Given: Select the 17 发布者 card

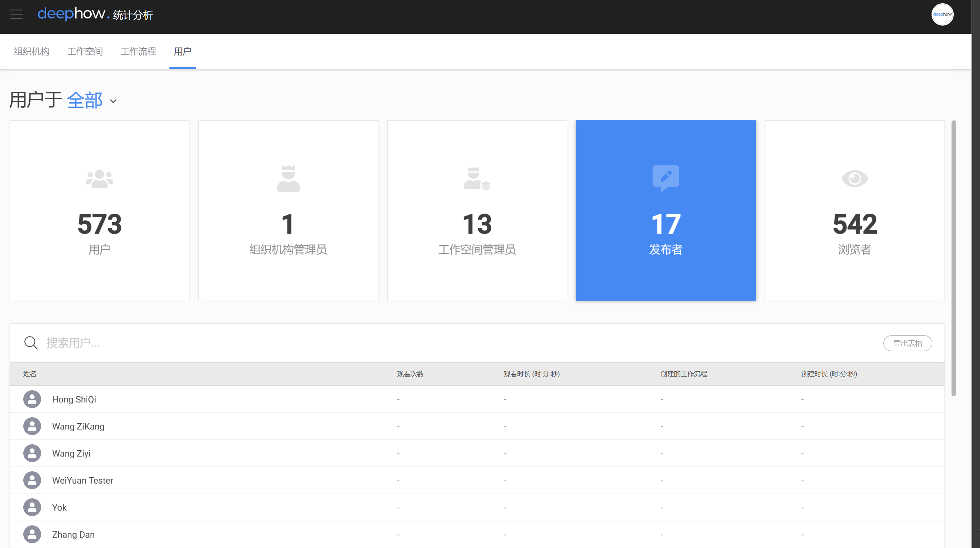Looking at the screenshot, I should 666,211.
